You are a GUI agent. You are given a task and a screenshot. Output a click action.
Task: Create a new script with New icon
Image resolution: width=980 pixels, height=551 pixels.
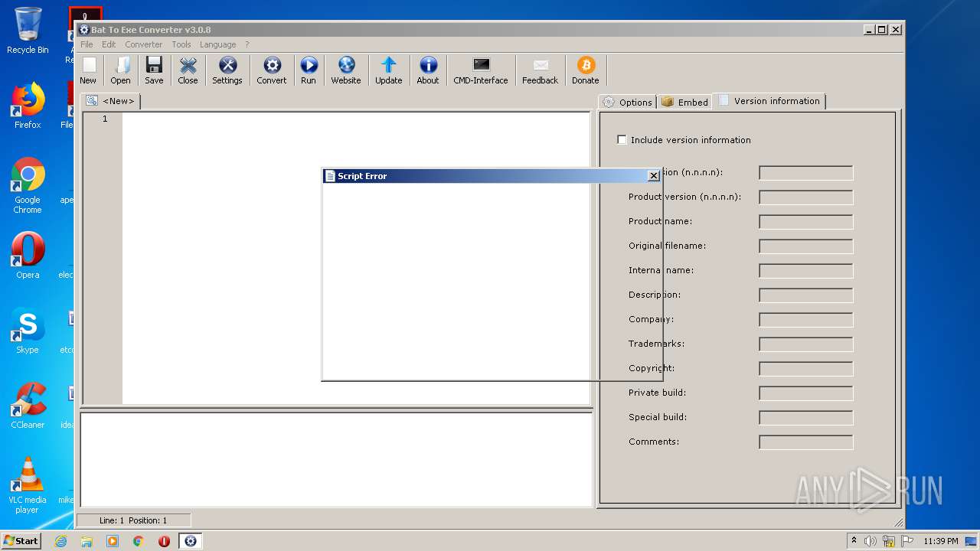click(x=89, y=70)
